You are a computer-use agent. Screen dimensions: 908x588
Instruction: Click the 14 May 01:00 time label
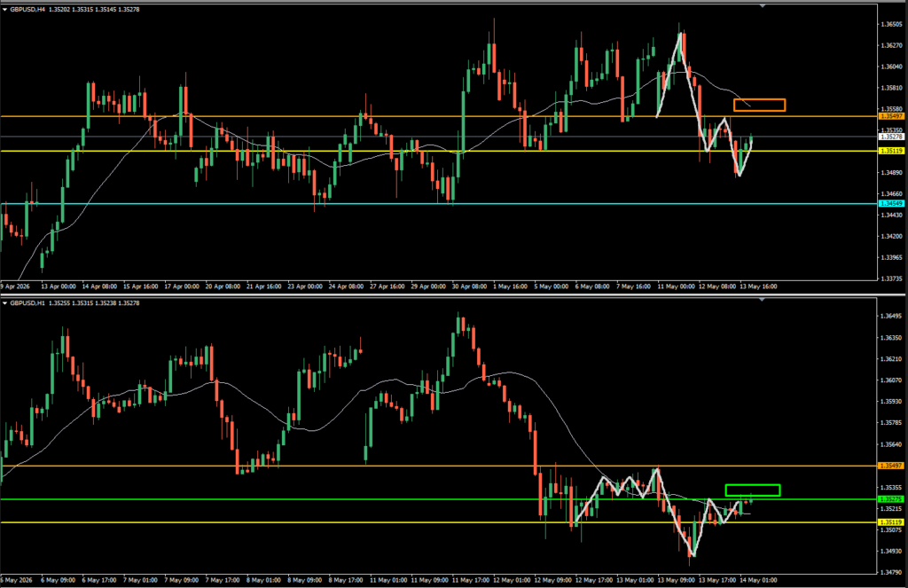[758, 580]
